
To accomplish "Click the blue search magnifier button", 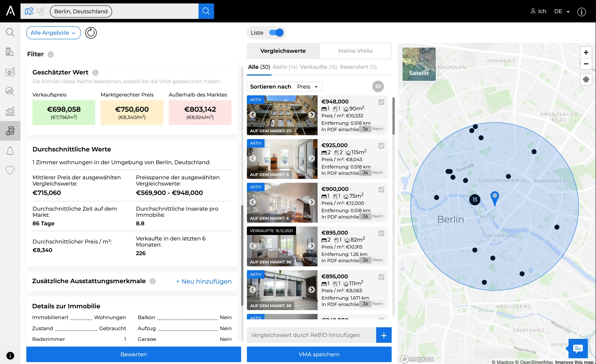I will coord(206,11).
